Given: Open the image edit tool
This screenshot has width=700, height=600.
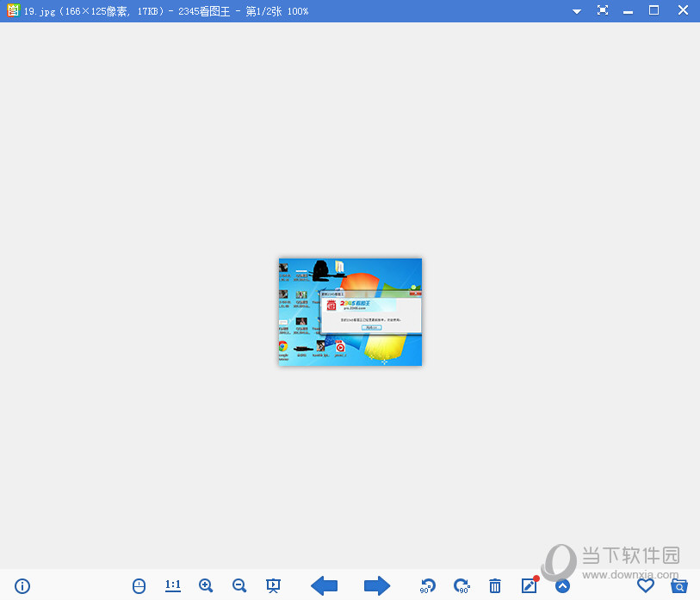Looking at the screenshot, I should click(x=529, y=586).
